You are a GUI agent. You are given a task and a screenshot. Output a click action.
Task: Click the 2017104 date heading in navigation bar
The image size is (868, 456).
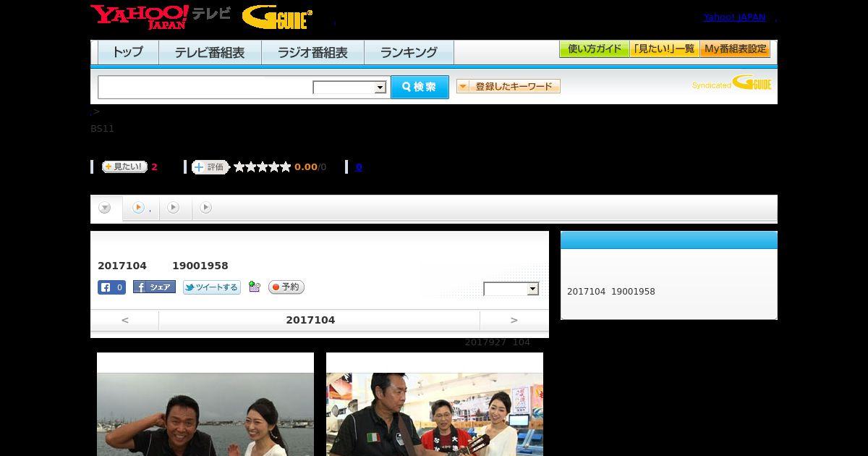[310, 320]
